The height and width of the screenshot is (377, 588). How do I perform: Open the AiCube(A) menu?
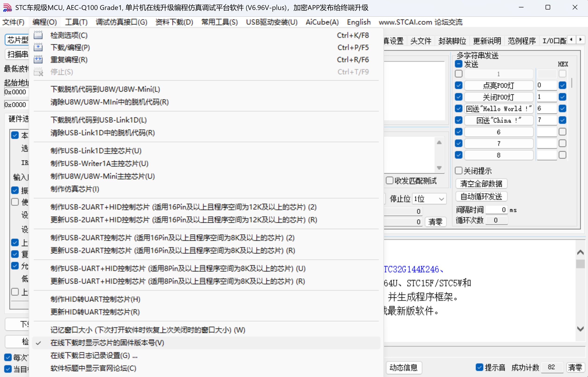322,22
